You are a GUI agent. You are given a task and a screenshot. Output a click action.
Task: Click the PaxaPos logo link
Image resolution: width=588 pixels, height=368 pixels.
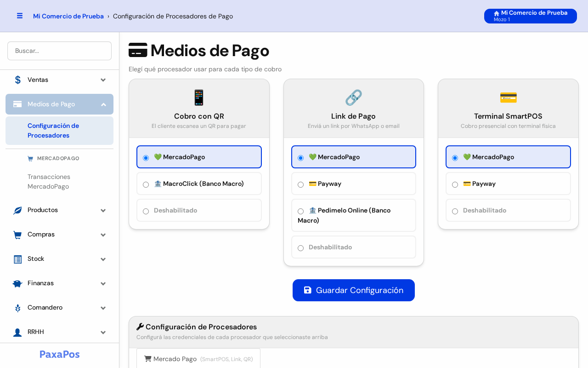60,354
